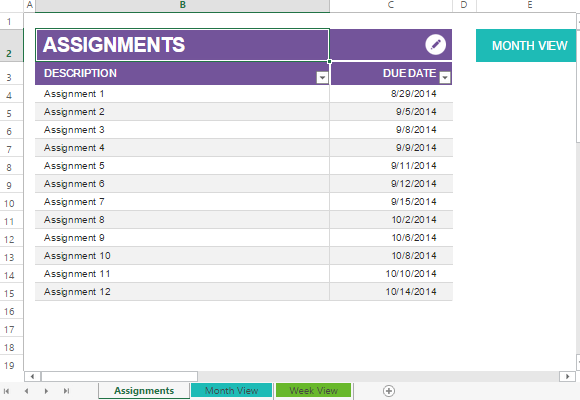Screen dimensions: 580x400
Task: Add a new sheet with plus icon
Action: 389,391
